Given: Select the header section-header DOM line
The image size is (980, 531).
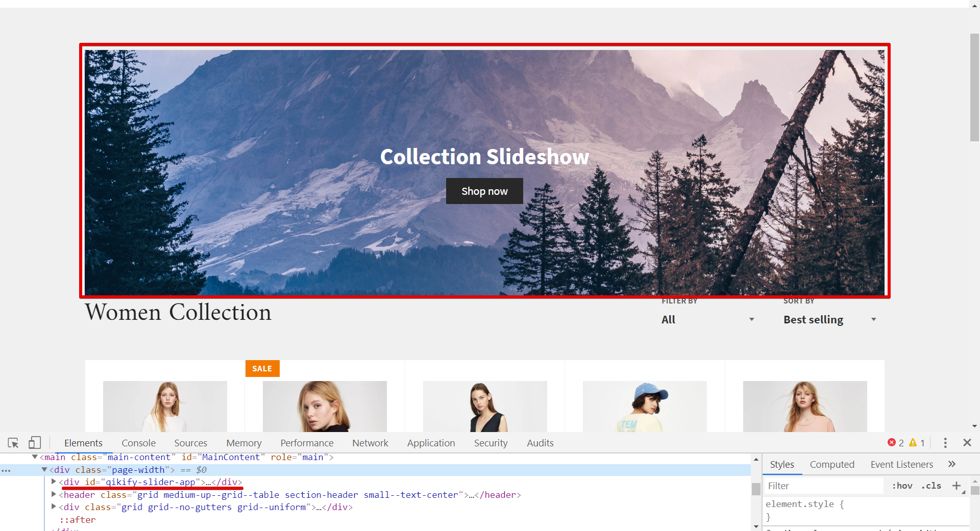Looking at the screenshot, I should (x=290, y=495).
